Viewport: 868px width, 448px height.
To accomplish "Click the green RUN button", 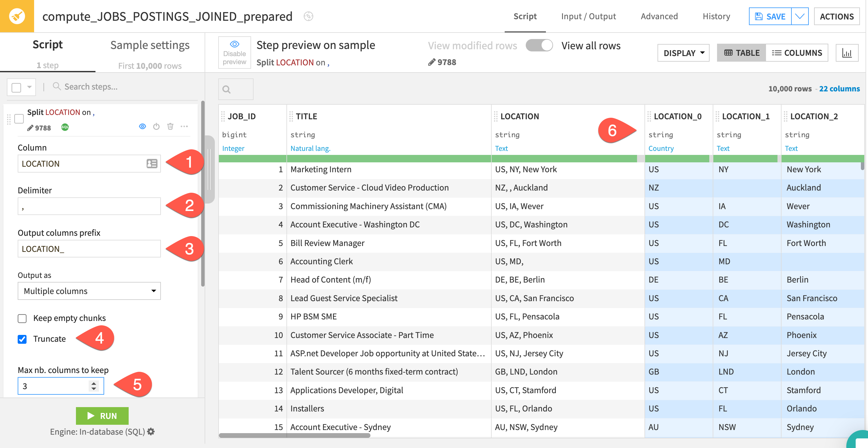I will (102, 416).
